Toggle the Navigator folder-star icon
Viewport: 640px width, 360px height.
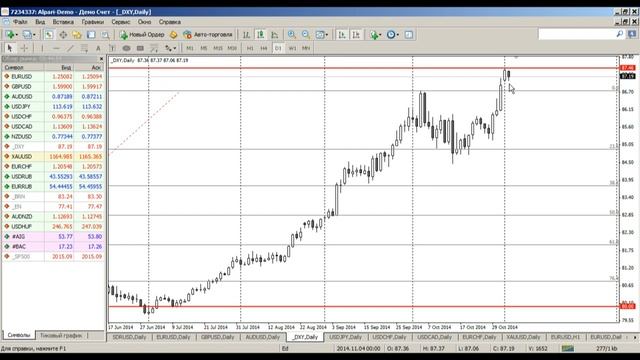pos(77,35)
